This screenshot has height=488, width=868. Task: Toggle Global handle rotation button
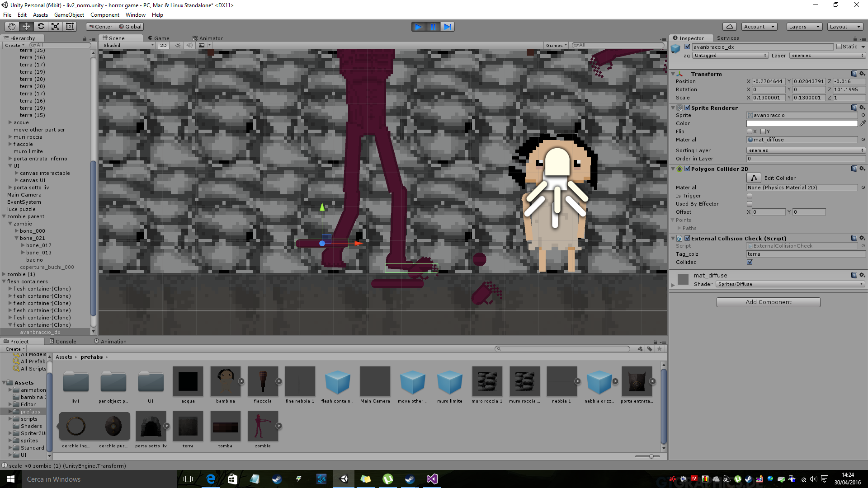point(130,27)
